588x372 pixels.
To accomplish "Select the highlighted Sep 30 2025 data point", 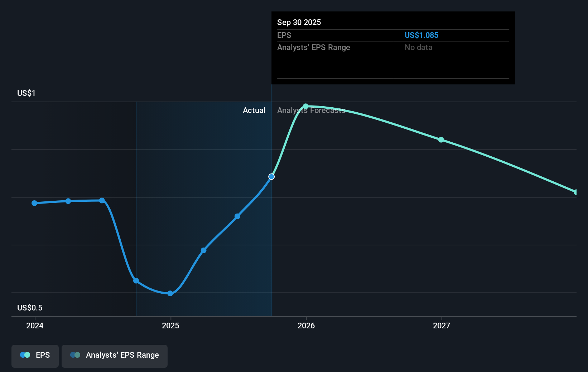I will pos(271,177).
